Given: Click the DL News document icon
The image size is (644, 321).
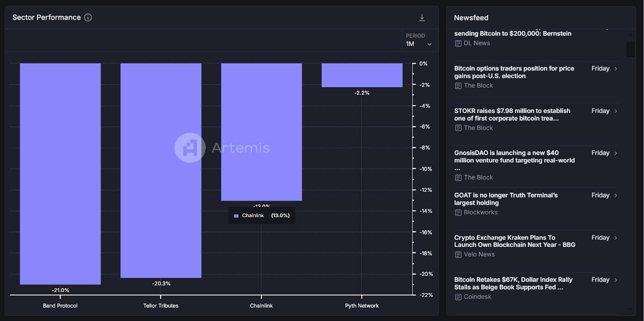Looking at the screenshot, I should pos(458,43).
